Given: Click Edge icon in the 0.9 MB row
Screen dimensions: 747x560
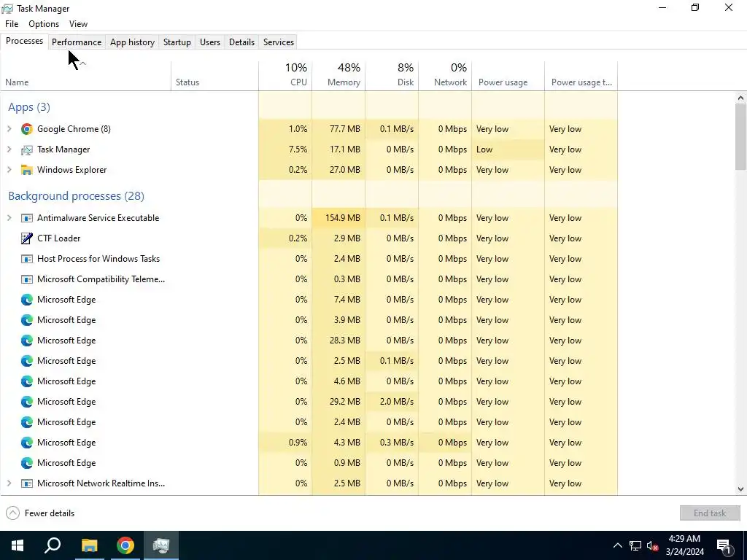Looking at the screenshot, I should click(x=27, y=463).
